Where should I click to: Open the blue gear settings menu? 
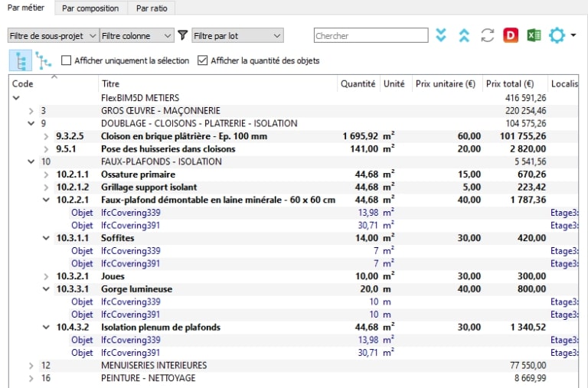[561, 35]
